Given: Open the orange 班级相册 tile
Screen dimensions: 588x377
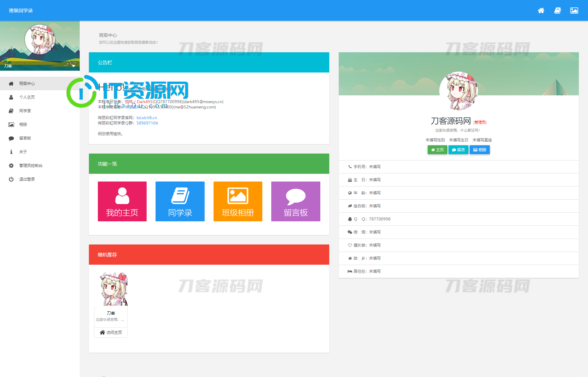Looking at the screenshot, I should (238, 201).
